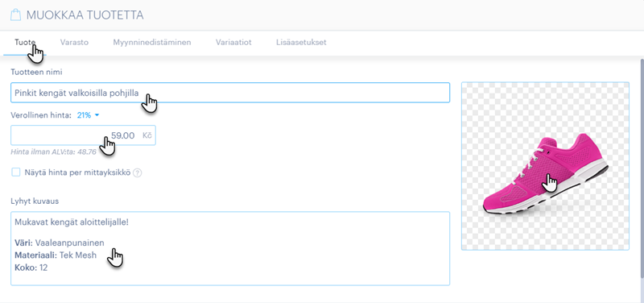Click the Koko: 12 line in description
This screenshot has height=303, width=644.
coord(31,268)
